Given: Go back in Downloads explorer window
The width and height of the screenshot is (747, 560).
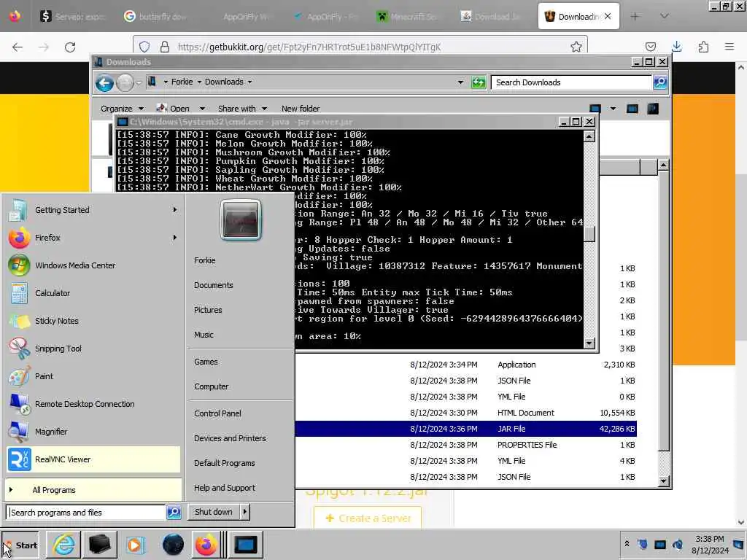Looking at the screenshot, I should 104,83.
